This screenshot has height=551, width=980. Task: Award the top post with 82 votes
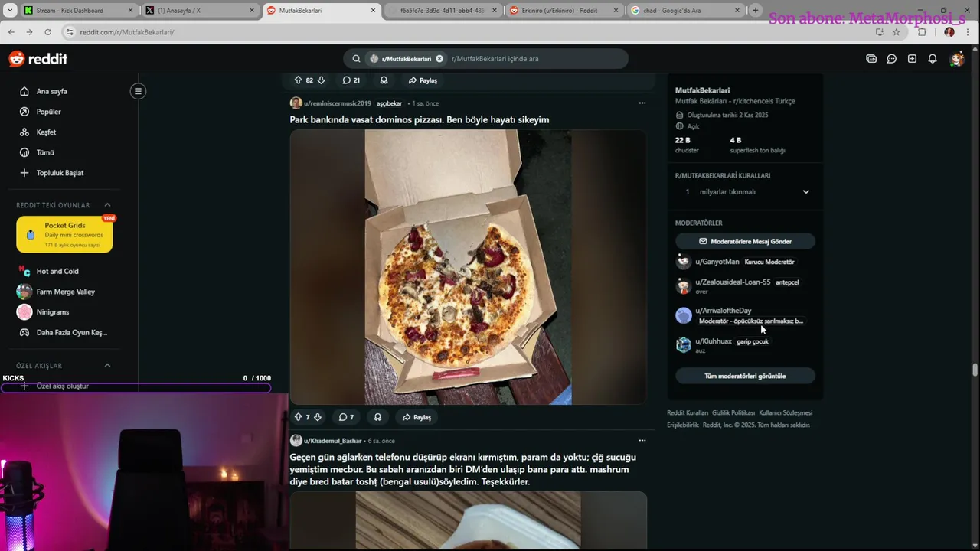(384, 80)
